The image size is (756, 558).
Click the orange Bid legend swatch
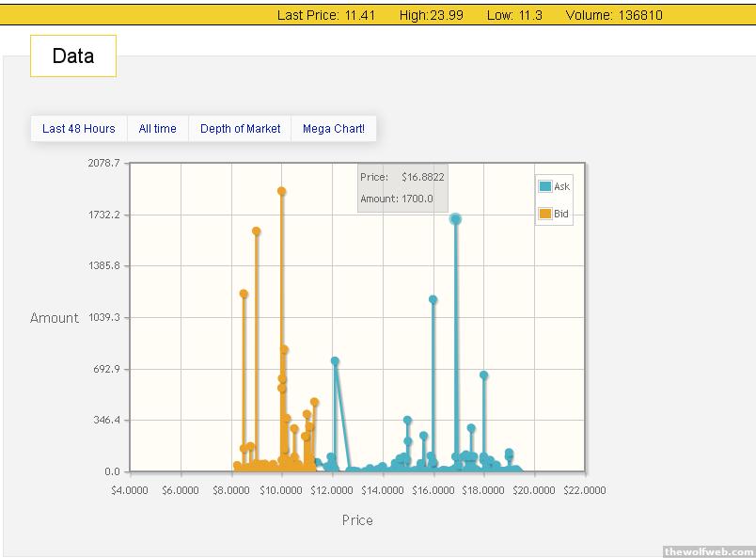544,215
